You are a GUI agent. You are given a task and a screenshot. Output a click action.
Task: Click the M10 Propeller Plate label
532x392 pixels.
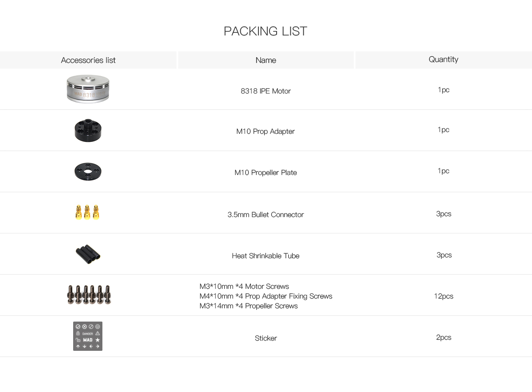(266, 172)
